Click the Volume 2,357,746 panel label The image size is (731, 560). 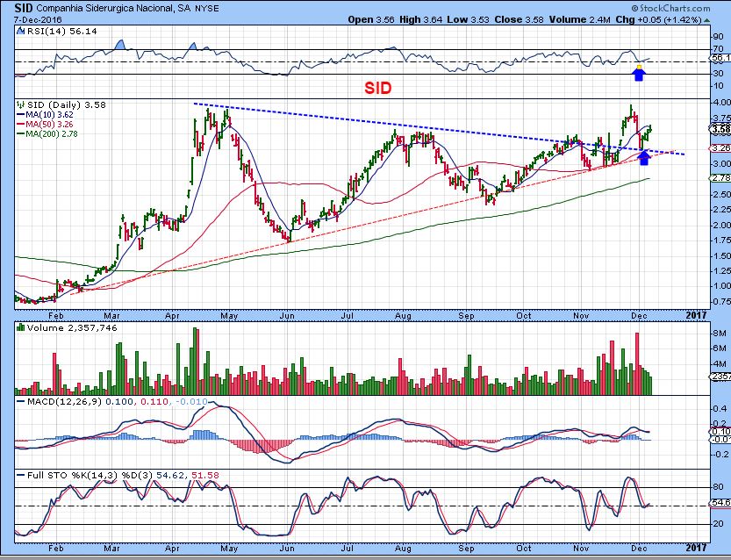point(72,327)
